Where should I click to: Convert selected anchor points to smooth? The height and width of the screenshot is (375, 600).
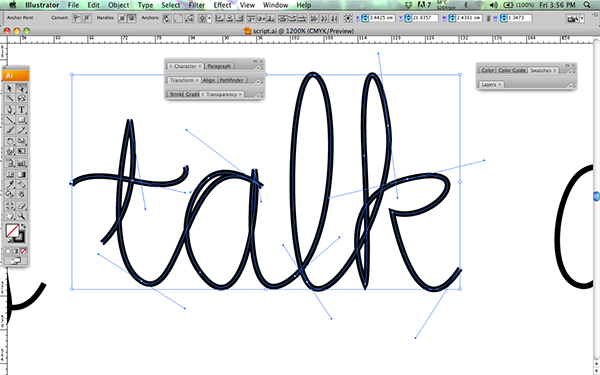pos(87,18)
